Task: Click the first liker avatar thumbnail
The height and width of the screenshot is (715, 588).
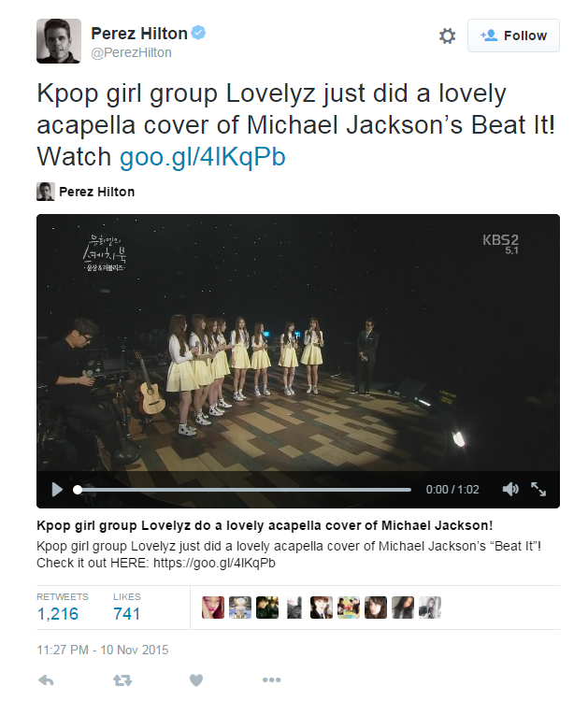Action: click(x=213, y=608)
